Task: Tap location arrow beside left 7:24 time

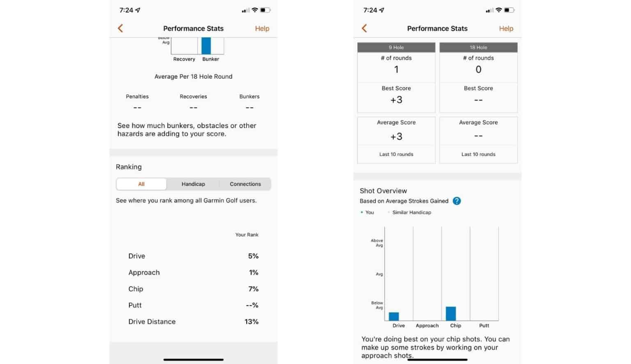Action: 138,10
